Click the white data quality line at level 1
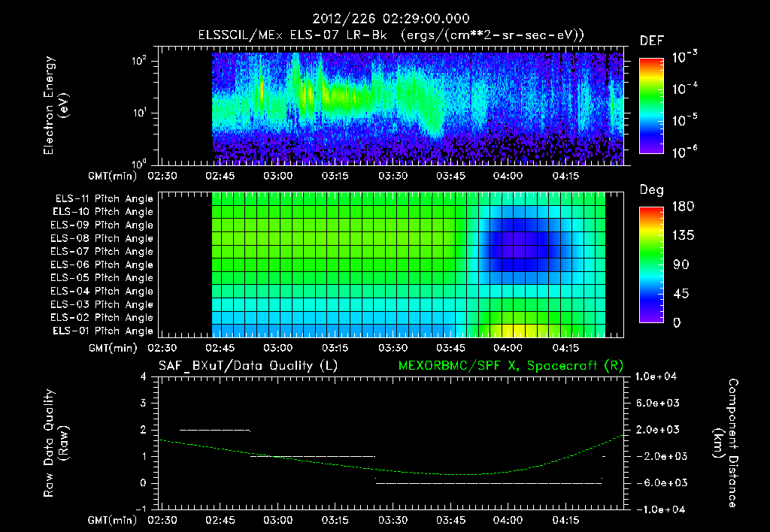The image size is (770, 532). (x=313, y=456)
